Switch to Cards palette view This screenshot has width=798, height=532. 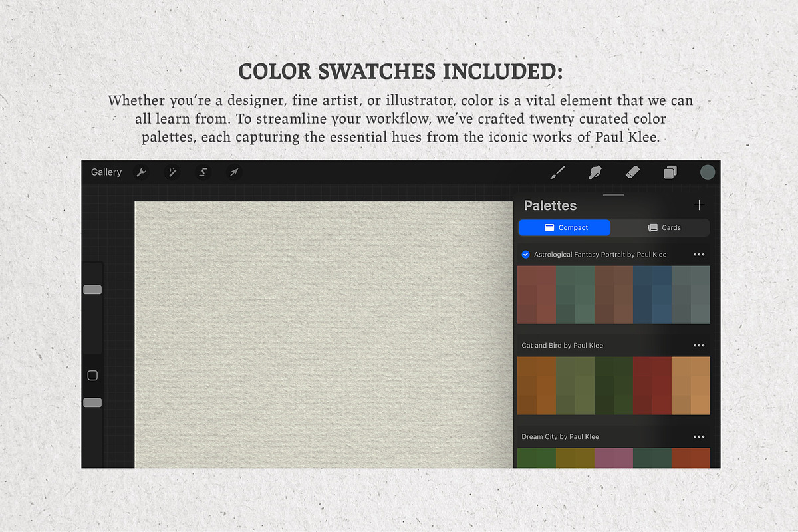662,227
